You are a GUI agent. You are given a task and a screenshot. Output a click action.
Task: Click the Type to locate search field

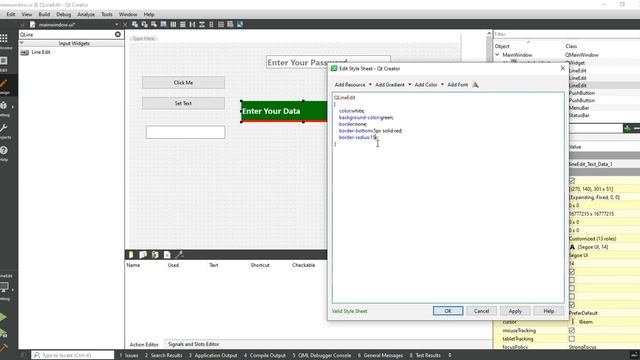click(73, 355)
